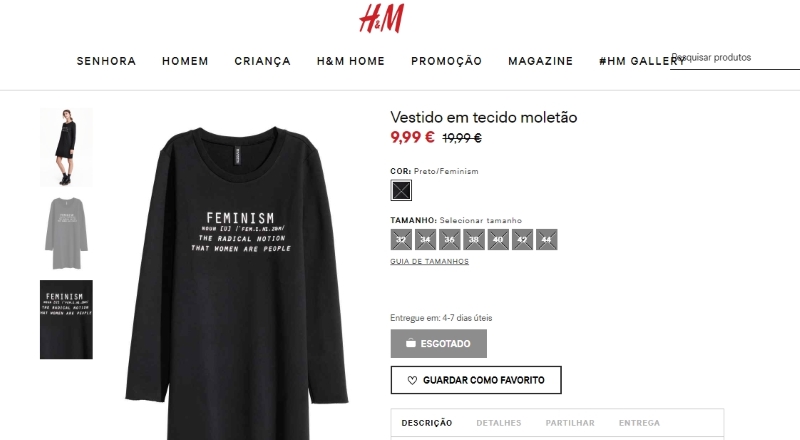This screenshot has height=440, width=800.
Task: Switch to the Entrega tab
Action: tap(639, 423)
